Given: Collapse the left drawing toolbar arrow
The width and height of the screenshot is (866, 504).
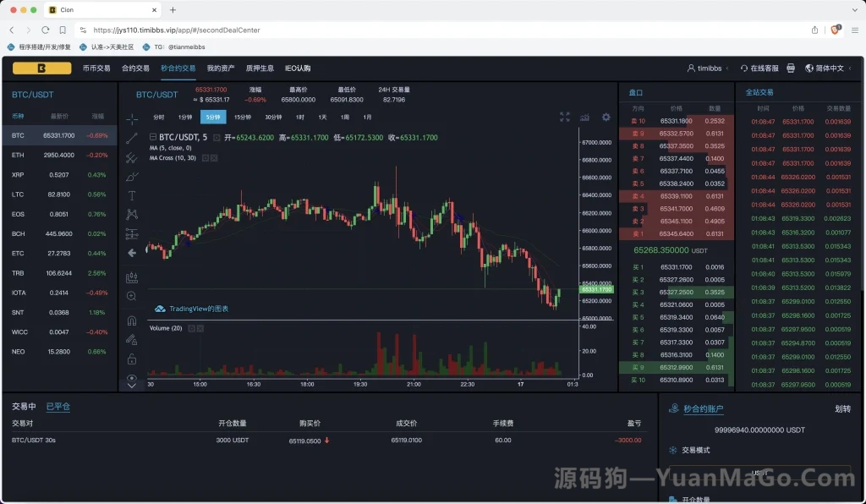Looking at the screenshot, I should 130,254.
